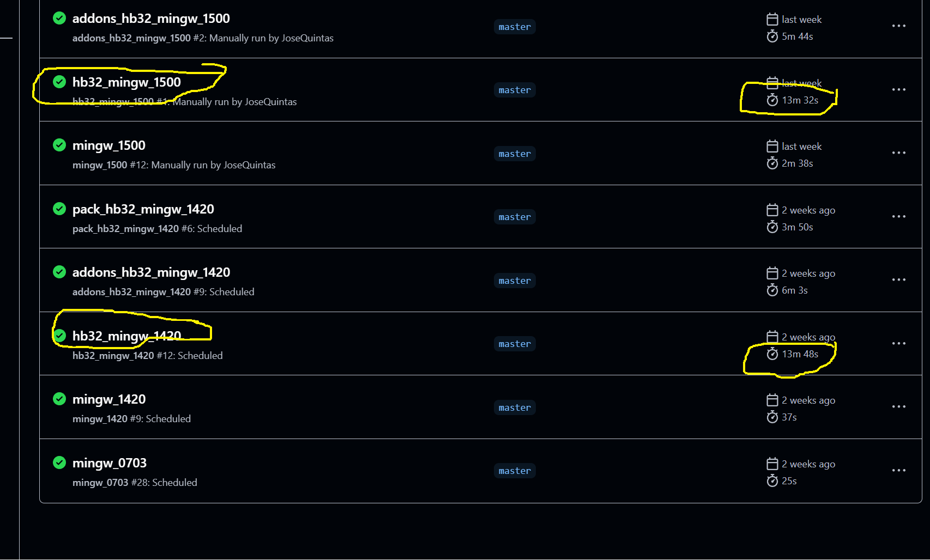Click success checkmark beside mingw_0703

pyautogui.click(x=59, y=463)
